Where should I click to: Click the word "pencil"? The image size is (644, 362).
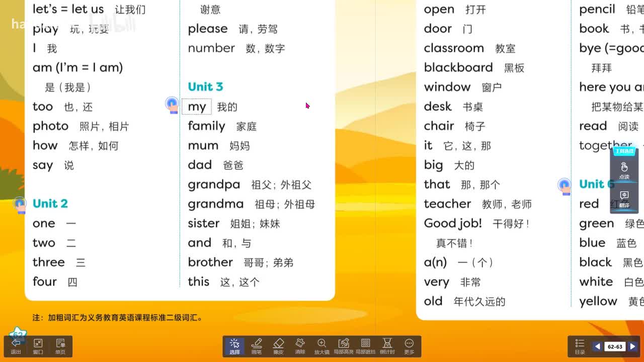click(x=597, y=10)
